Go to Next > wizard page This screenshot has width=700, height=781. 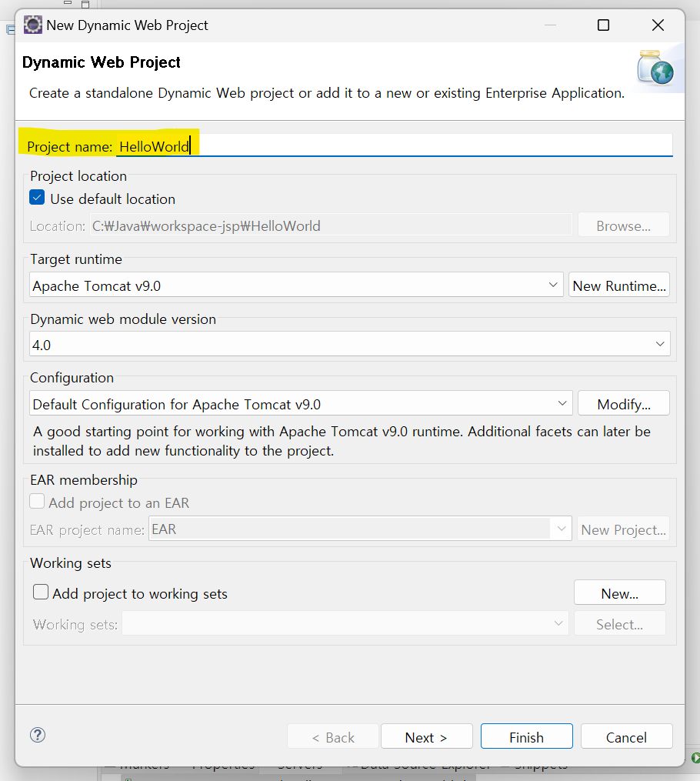coord(427,736)
